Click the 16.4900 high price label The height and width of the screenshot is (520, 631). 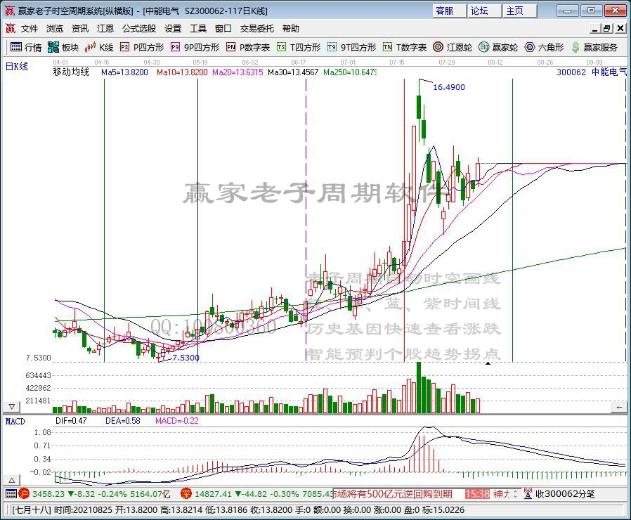449,87
